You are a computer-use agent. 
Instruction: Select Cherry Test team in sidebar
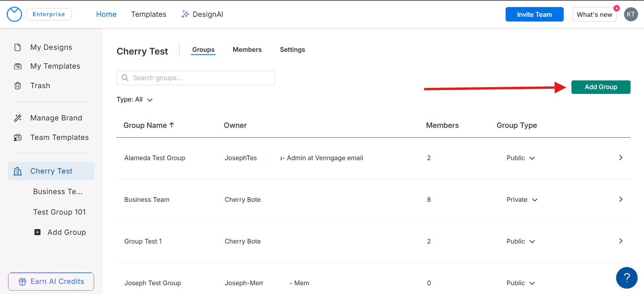coord(51,171)
